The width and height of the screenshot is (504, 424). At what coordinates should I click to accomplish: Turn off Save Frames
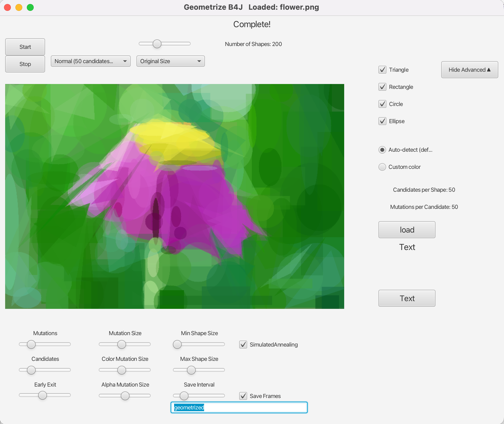click(x=243, y=396)
